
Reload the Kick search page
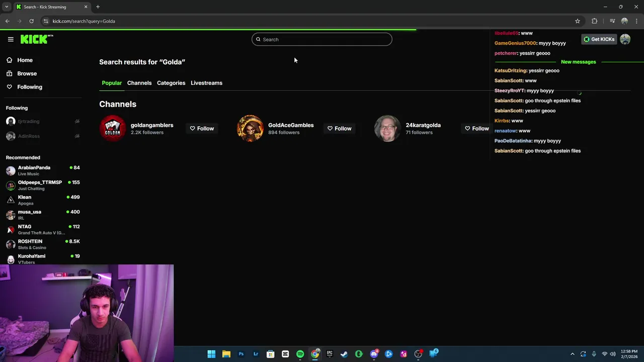pos(31,21)
